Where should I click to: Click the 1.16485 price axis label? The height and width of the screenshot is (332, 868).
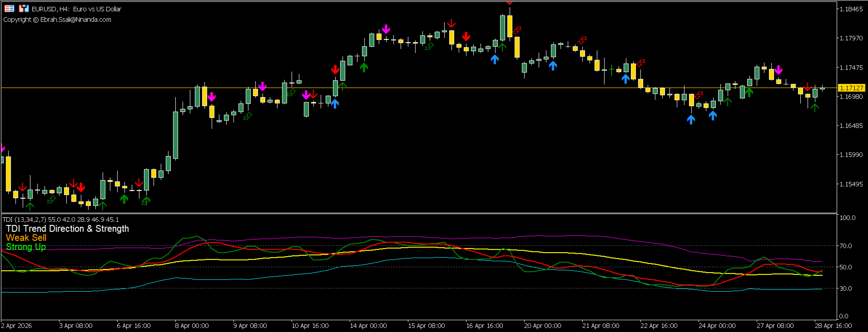851,126
